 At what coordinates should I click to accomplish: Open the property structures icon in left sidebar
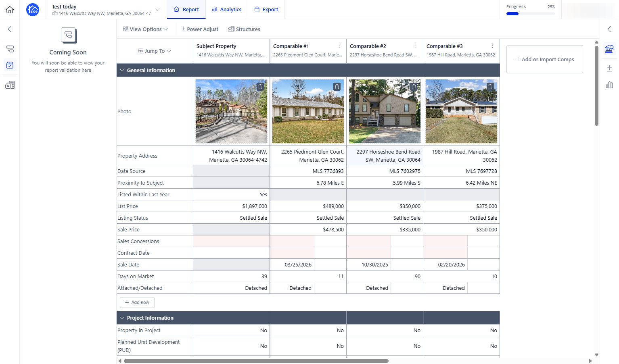10,85
